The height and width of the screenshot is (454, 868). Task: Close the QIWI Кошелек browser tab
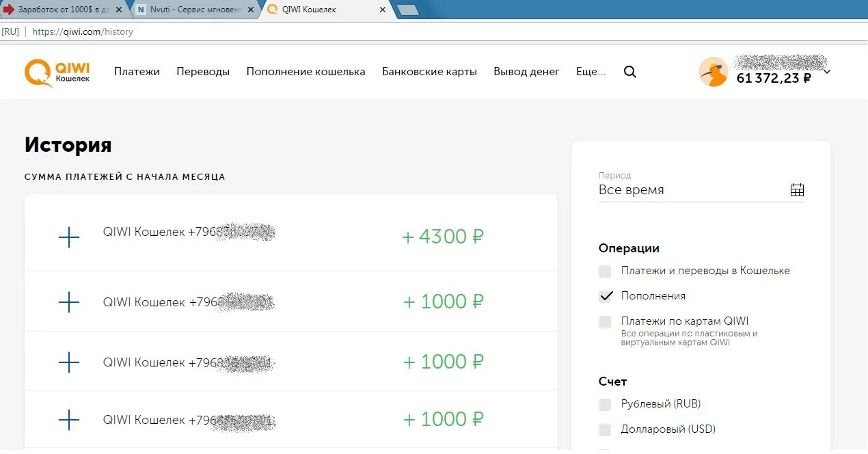pyautogui.click(x=383, y=10)
